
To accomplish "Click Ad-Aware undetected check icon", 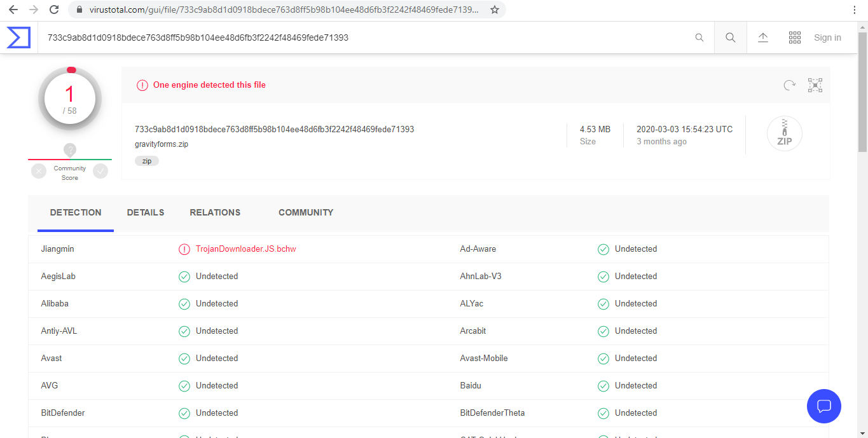I will (603, 249).
